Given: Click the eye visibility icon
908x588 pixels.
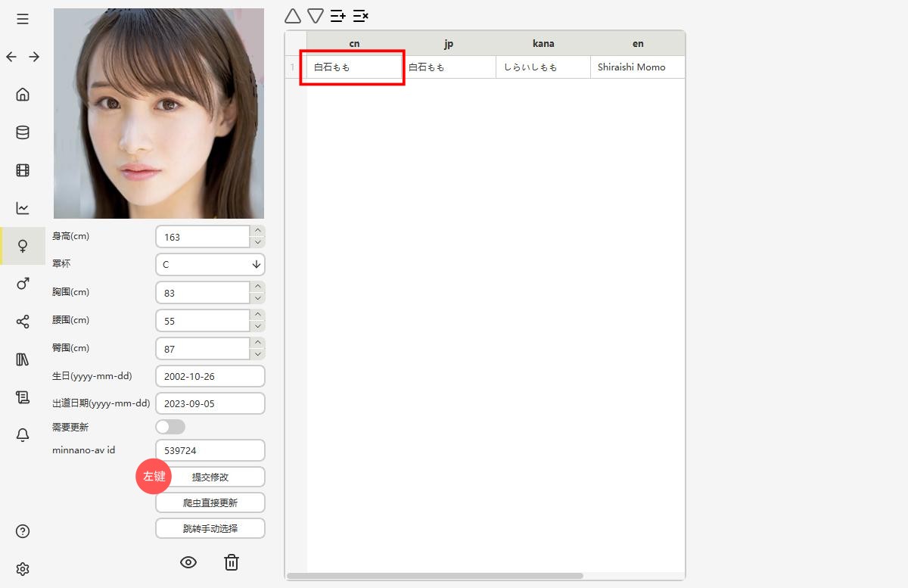Looking at the screenshot, I should 188,562.
